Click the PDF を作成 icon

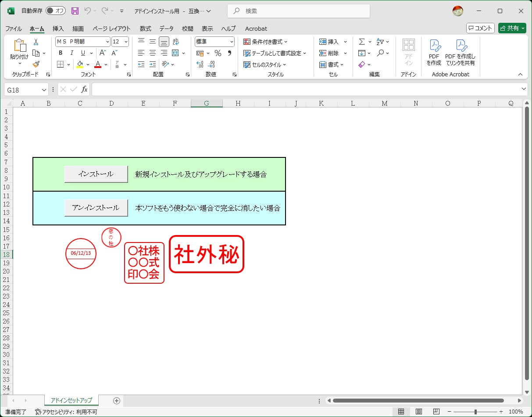pyautogui.click(x=434, y=52)
